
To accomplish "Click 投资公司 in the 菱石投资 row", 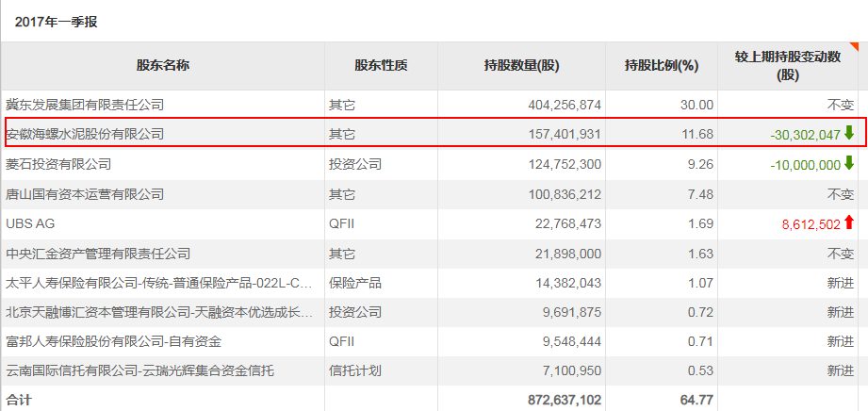I will tap(355, 164).
